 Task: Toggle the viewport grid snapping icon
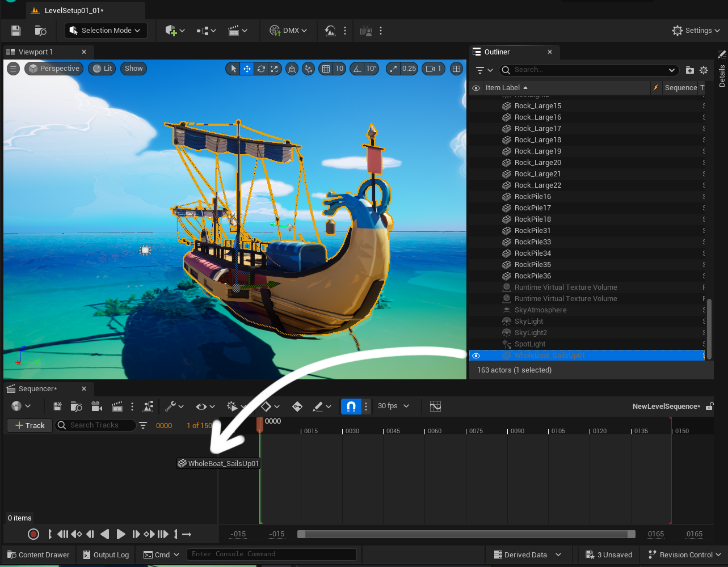326,69
